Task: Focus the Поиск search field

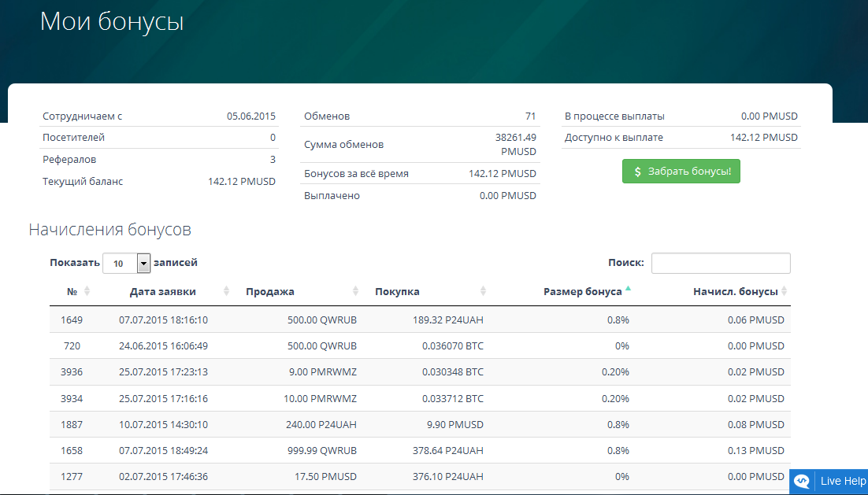Action: [x=720, y=263]
